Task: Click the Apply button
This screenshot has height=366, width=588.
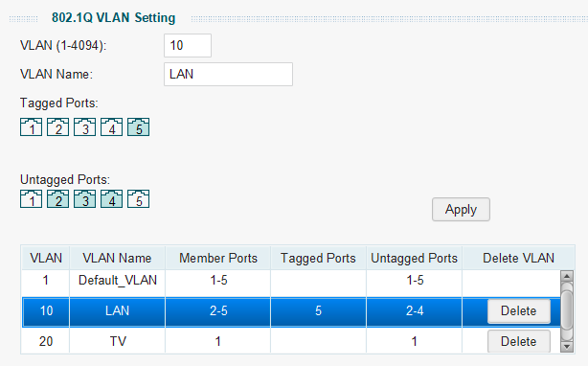Action: click(x=461, y=209)
